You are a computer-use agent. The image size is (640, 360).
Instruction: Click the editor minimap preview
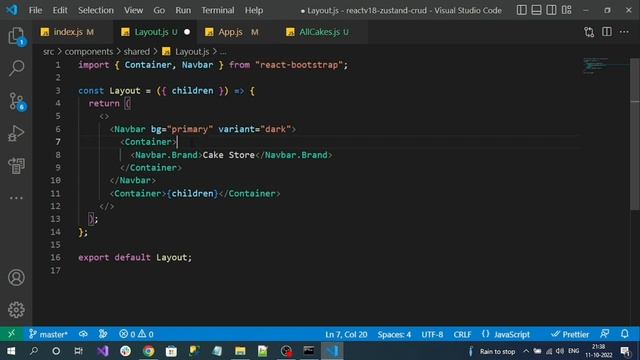tap(606, 66)
